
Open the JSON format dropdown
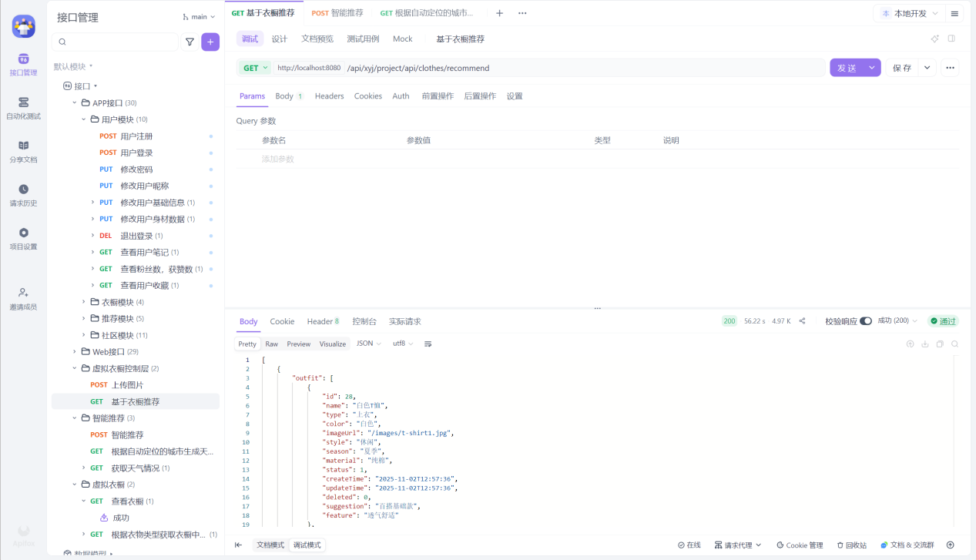[369, 344]
